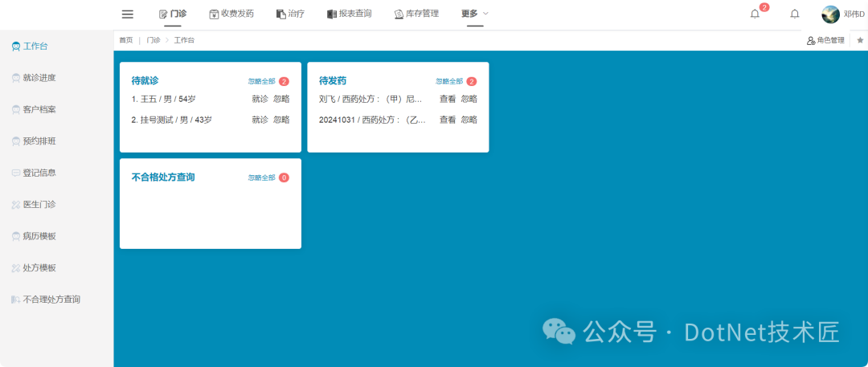Open notification bell with badge 2
The height and width of the screenshot is (367, 868).
pos(755,14)
